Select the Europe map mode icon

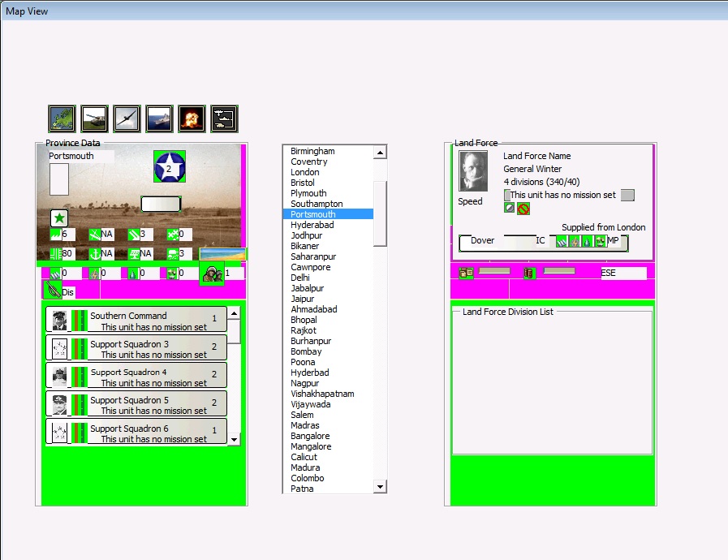[62, 118]
